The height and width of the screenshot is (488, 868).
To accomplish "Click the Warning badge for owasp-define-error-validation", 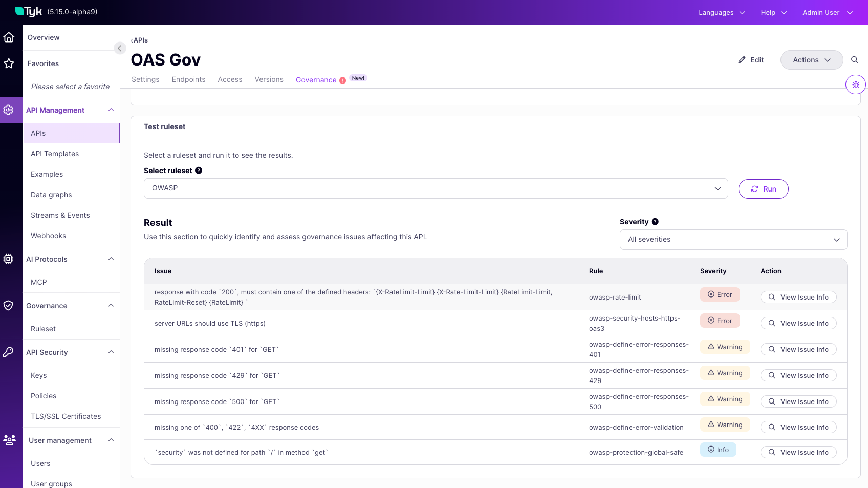I will pos(725,425).
